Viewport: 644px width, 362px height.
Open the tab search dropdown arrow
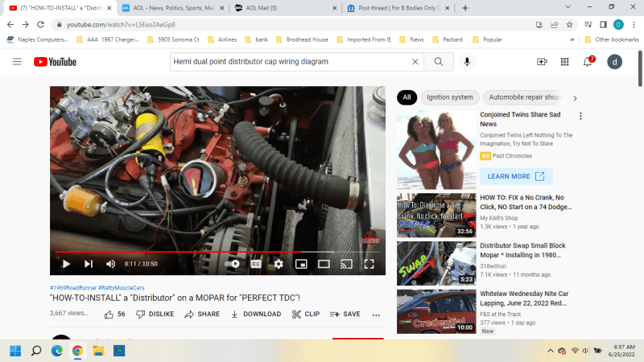[x=568, y=7]
